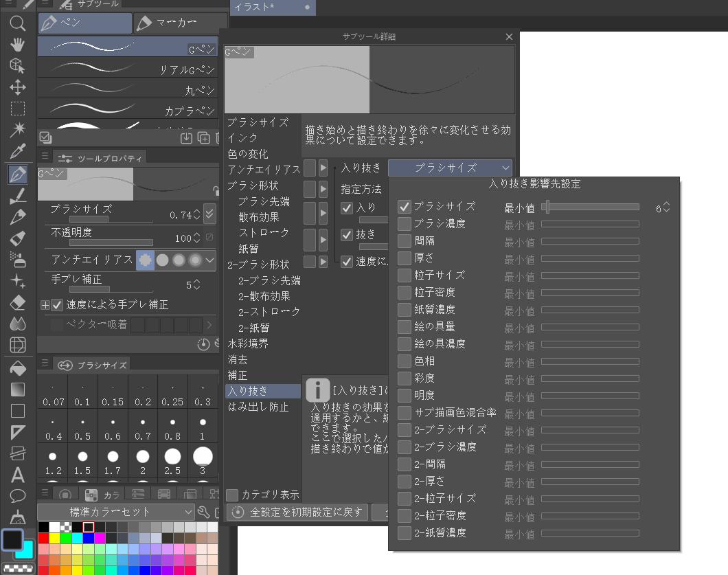
Task: Toggle ブラシサイズ checkbox in 入り抜き影響先設定
Action: pyautogui.click(x=405, y=206)
